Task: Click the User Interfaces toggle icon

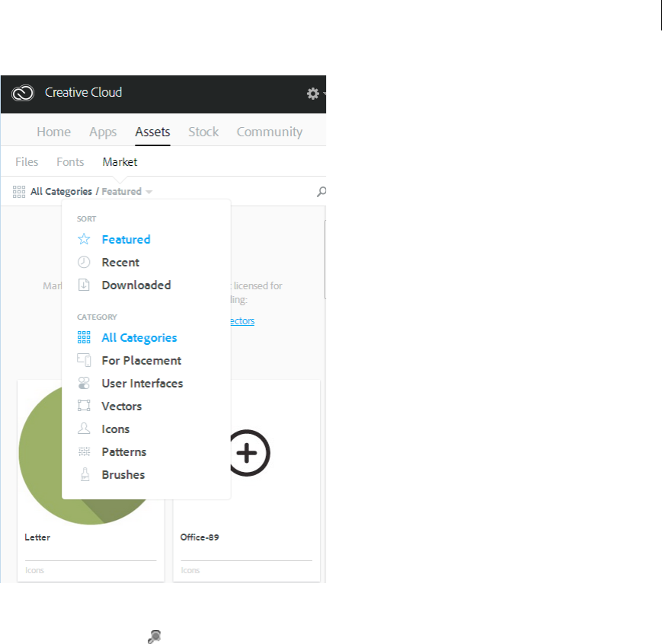Action: click(x=84, y=383)
